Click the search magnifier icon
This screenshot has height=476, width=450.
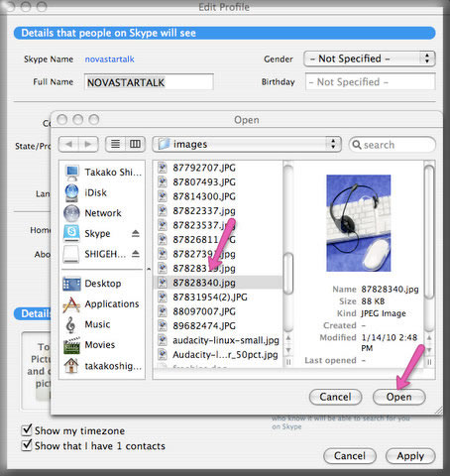pyautogui.click(x=357, y=145)
